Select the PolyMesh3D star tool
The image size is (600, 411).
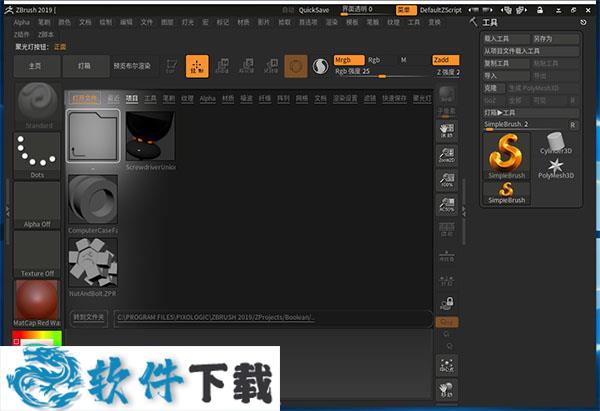point(556,169)
